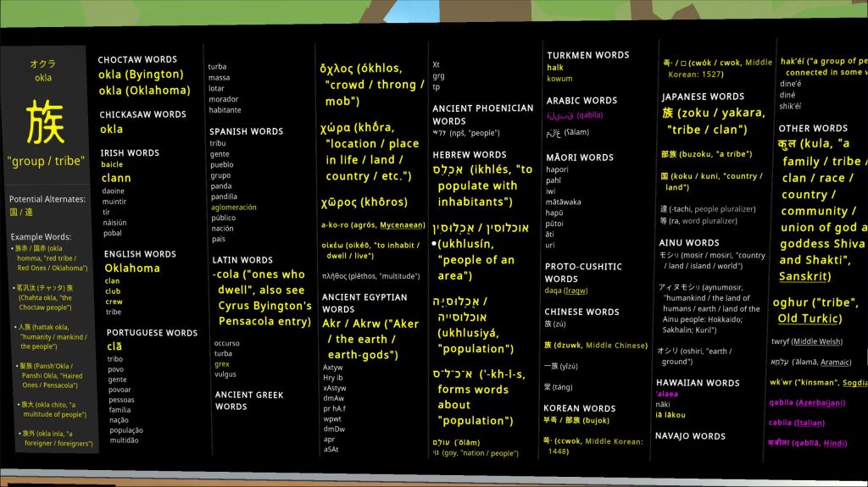Click the magenta 'alaea Hawaiian word
The height and width of the screenshot is (487, 868).
pos(667,394)
